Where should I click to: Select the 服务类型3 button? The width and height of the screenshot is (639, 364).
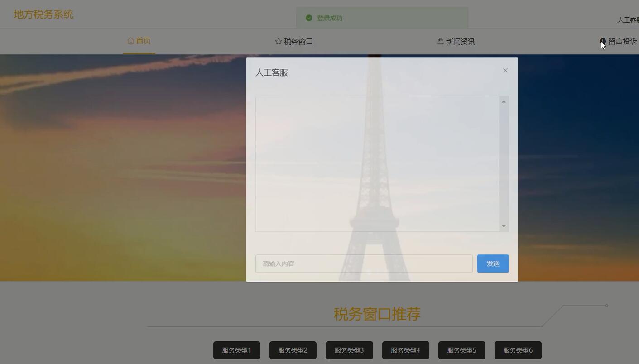point(349,350)
